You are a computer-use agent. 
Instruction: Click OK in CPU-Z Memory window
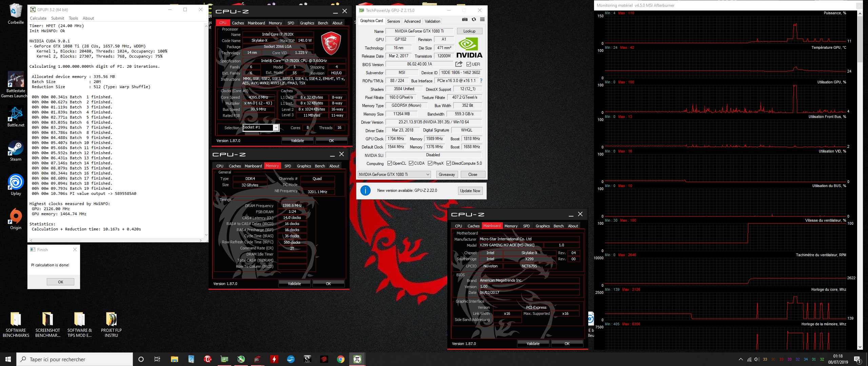pos(328,284)
